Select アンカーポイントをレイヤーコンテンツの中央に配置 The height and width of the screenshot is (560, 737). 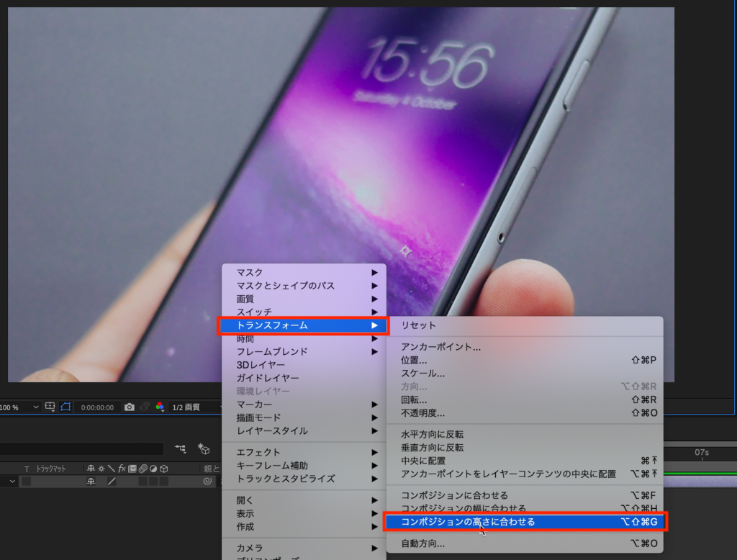[525, 474]
